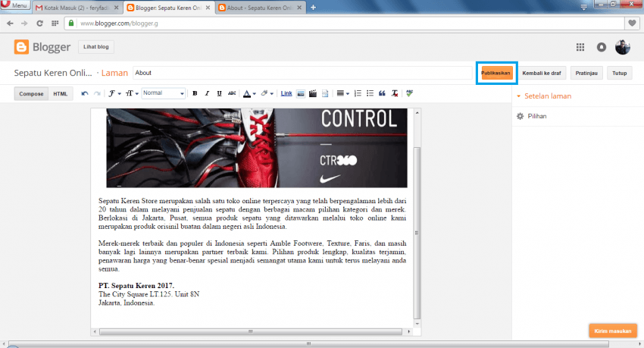Open Google notifications bell

coord(602,47)
